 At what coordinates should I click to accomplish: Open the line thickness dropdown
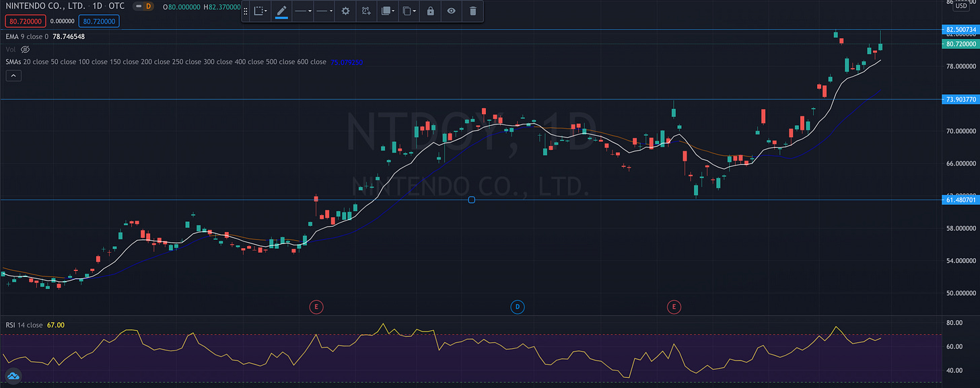[303, 11]
